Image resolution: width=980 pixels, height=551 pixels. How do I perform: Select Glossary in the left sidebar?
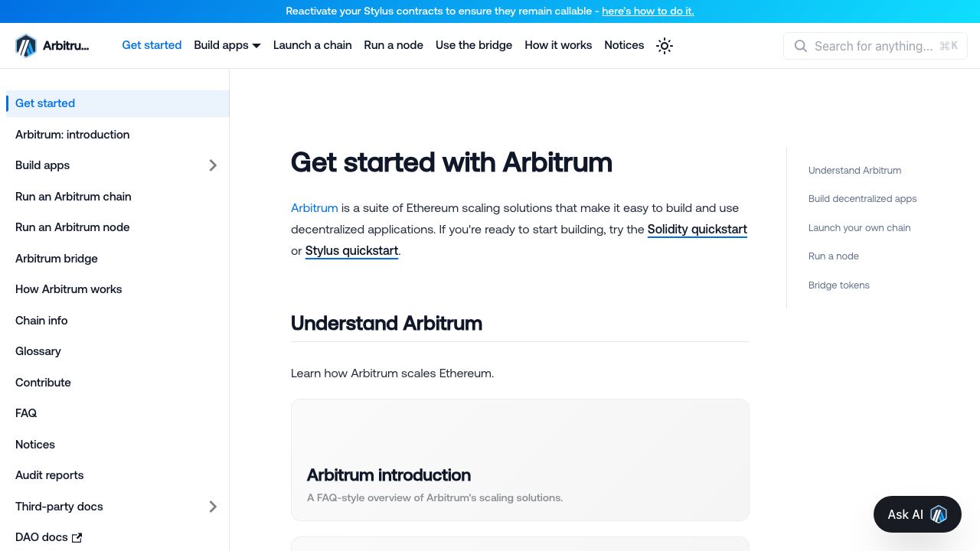tap(38, 351)
